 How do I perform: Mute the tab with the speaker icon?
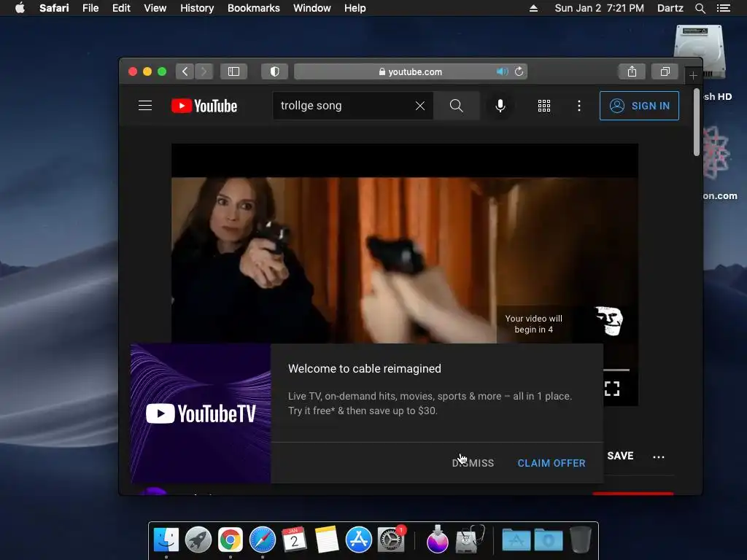click(x=502, y=71)
